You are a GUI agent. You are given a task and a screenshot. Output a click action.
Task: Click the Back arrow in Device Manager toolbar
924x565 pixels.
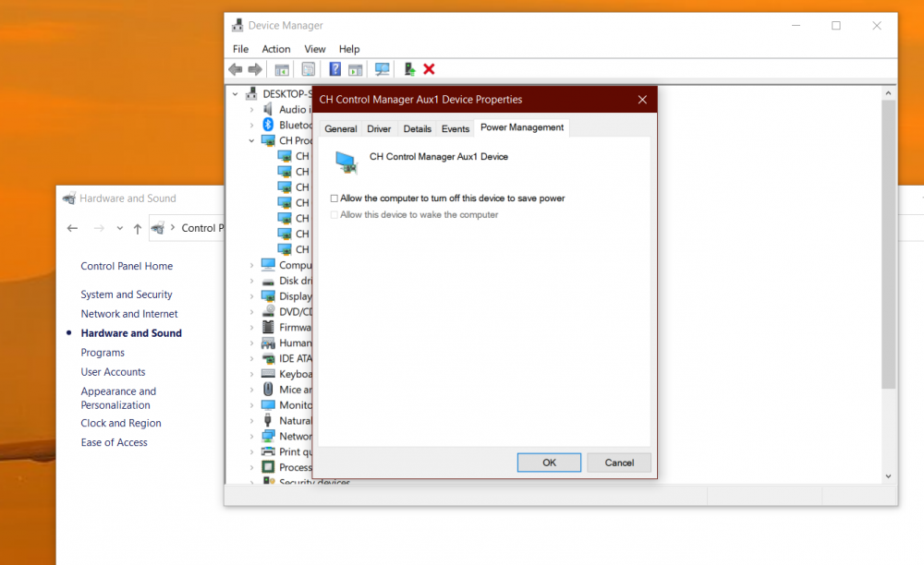[x=235, y=69]
